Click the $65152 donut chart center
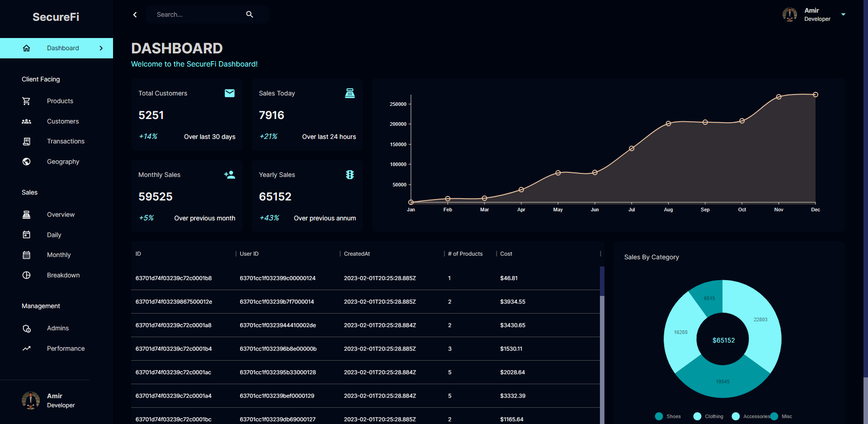This screenshot has width=868, height=424. coord(722,340)
